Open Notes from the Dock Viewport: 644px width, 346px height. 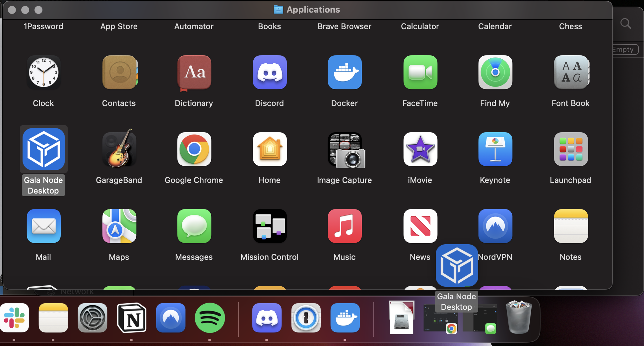pos(53,318)
